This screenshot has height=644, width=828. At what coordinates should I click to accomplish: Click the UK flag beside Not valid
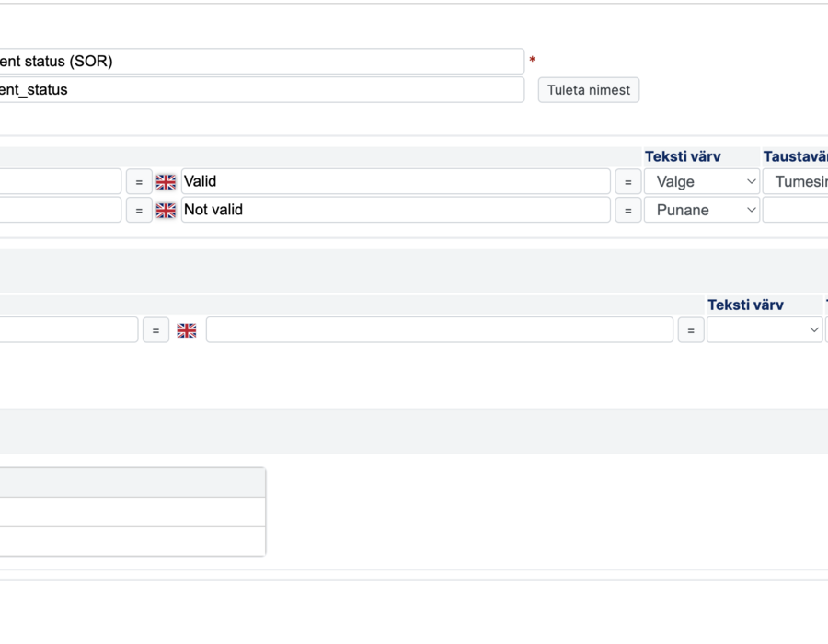coord(166,211)
